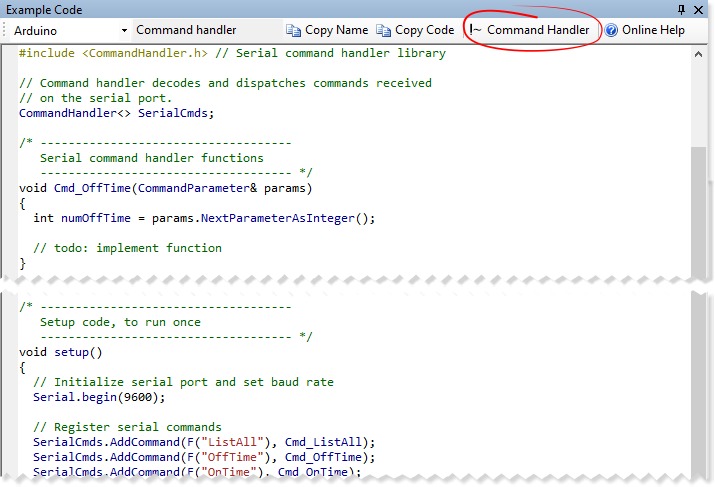Click the Copy Name button label
This screenshot has width=715, height=487.
(x=337, y=30)
